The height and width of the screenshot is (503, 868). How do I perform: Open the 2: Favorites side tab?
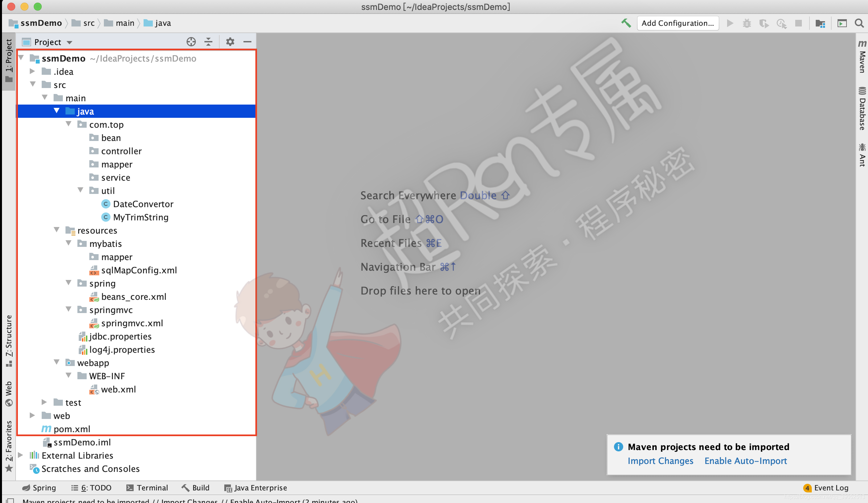[9, 446]
